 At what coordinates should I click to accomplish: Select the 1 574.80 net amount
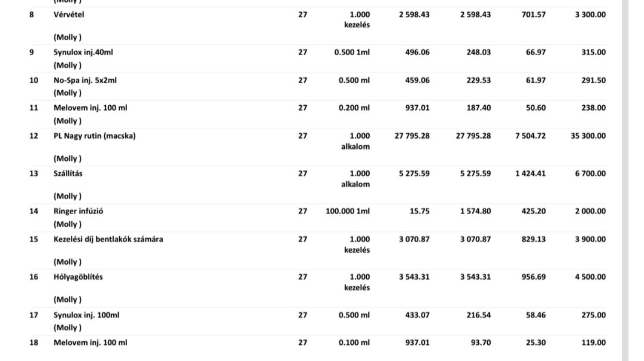click(x=475, y=211)
